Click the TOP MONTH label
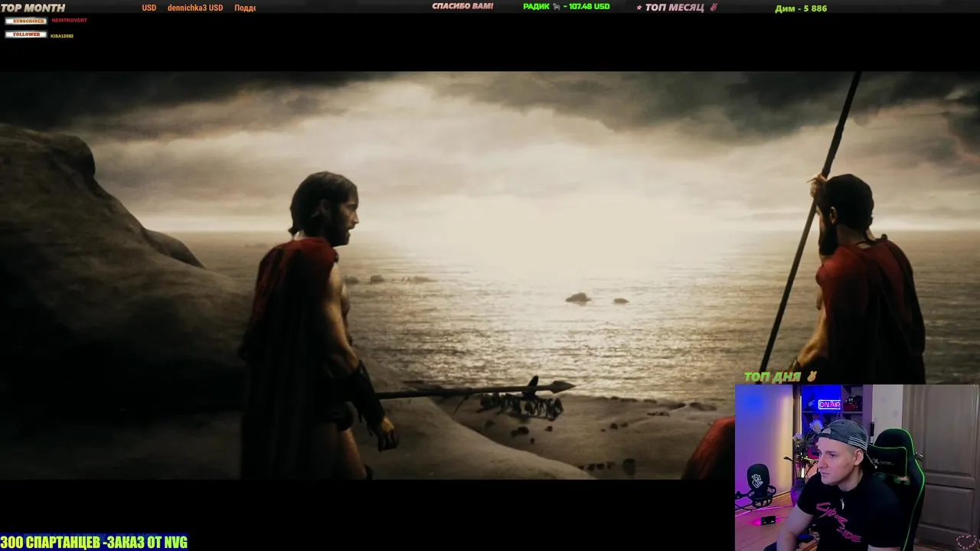This screenshot has height=551, width=980. (33, 8)
